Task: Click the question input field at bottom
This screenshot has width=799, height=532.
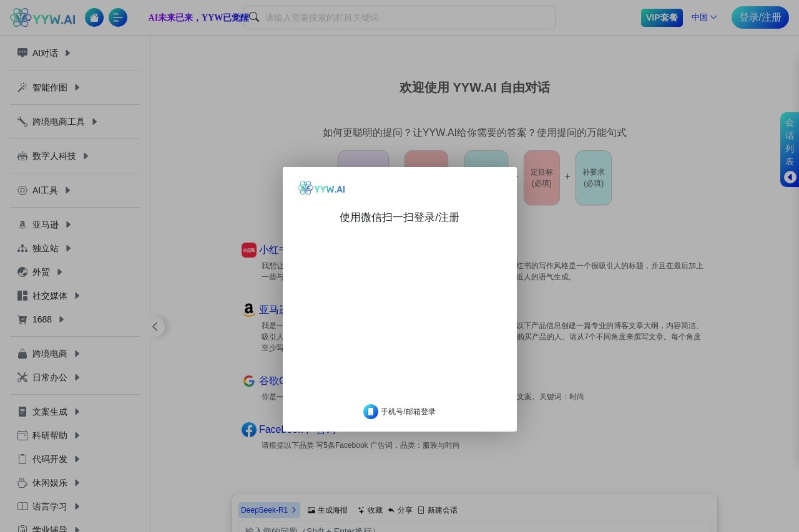Action: [x=474, y=529]
